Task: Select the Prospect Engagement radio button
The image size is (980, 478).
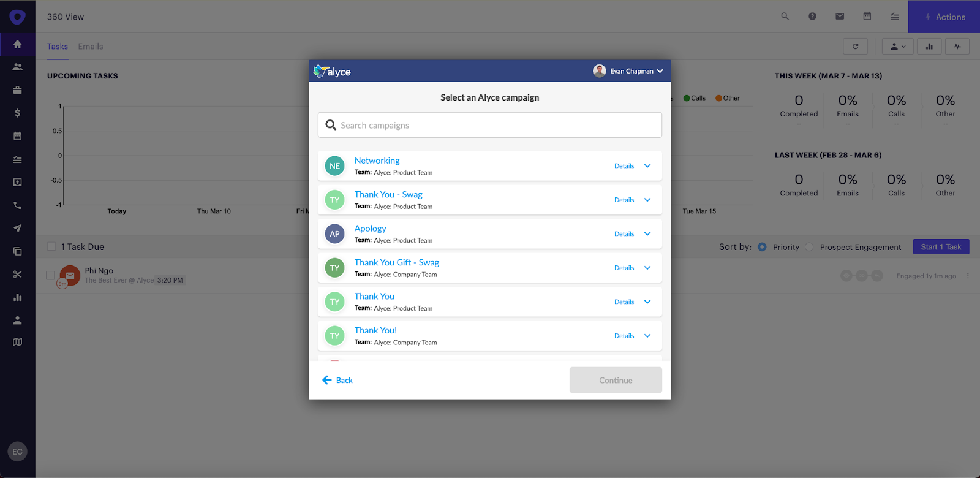Action: [809, 247]
